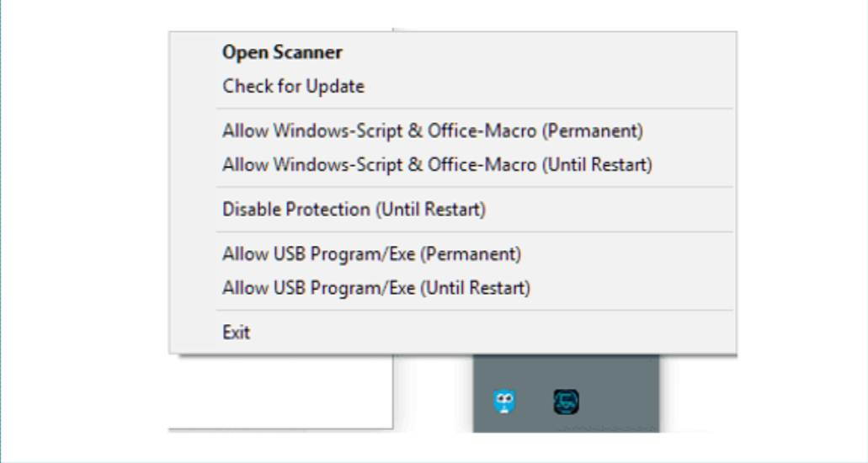
Task: Launch the update check menu entry
Action: [x=452, y=87]
